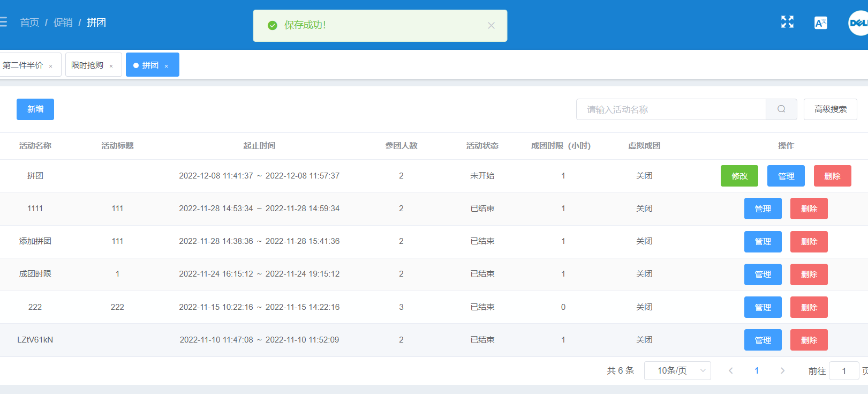Click the magnifier search icon button
The height and width of the screenshot is (394, 868).
781,109
